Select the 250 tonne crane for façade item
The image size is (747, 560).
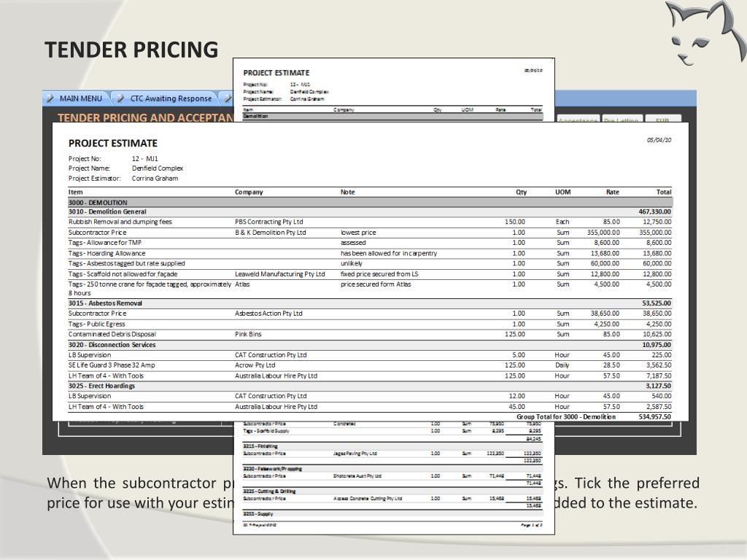(x=150, y=289)
